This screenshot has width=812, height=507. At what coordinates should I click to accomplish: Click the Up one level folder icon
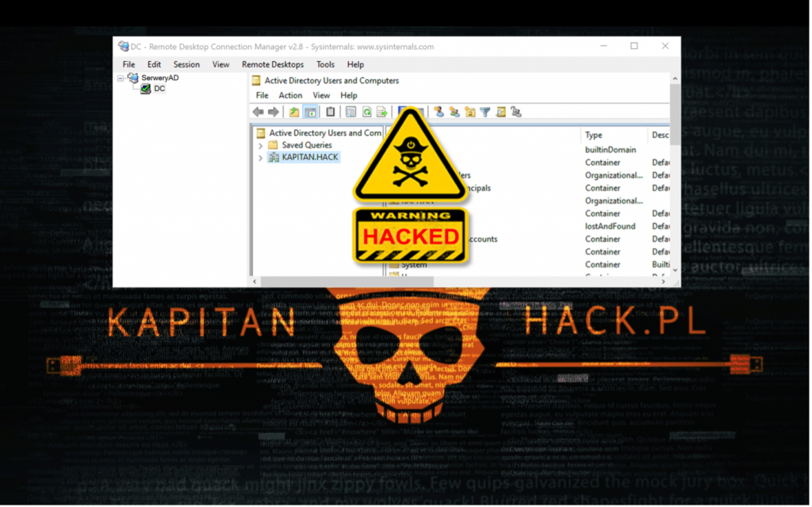(x=294, y=112)
